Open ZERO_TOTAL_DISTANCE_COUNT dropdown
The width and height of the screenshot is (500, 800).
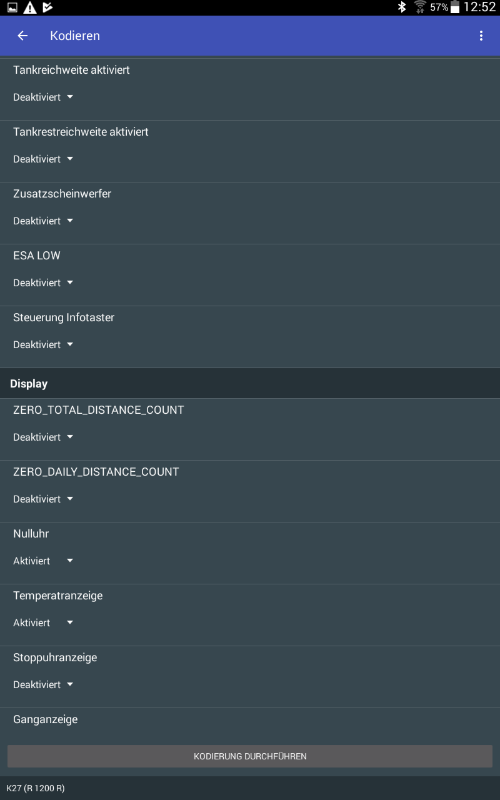(43, 437)
